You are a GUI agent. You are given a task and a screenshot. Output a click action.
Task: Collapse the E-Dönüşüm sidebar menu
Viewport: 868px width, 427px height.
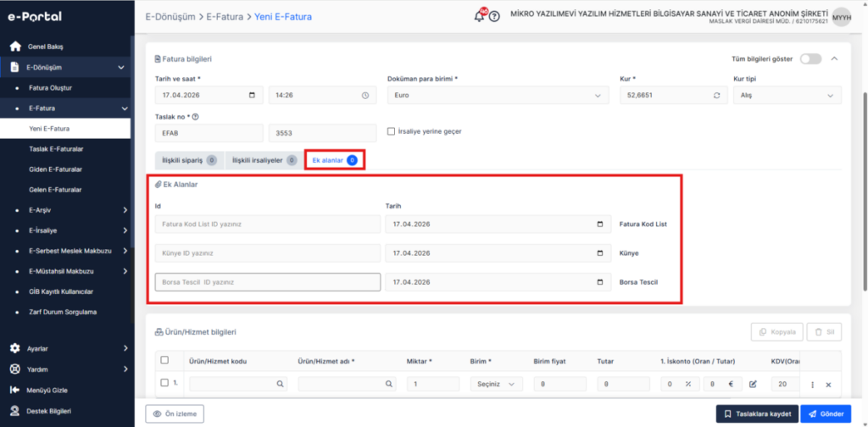(121, 68)
